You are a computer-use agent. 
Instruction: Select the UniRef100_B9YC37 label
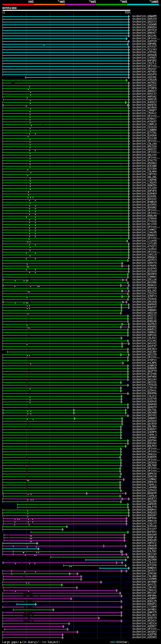point(144,94)
